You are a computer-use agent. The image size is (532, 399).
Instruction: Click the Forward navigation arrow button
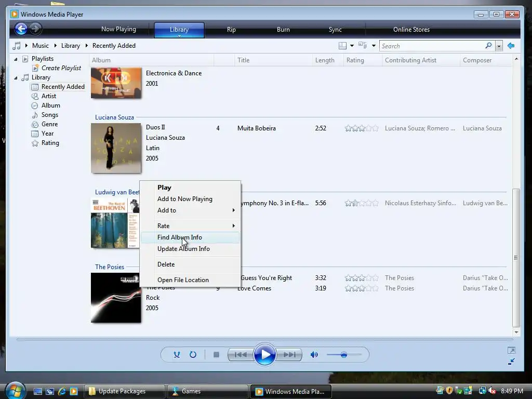(x=35, y=29)
